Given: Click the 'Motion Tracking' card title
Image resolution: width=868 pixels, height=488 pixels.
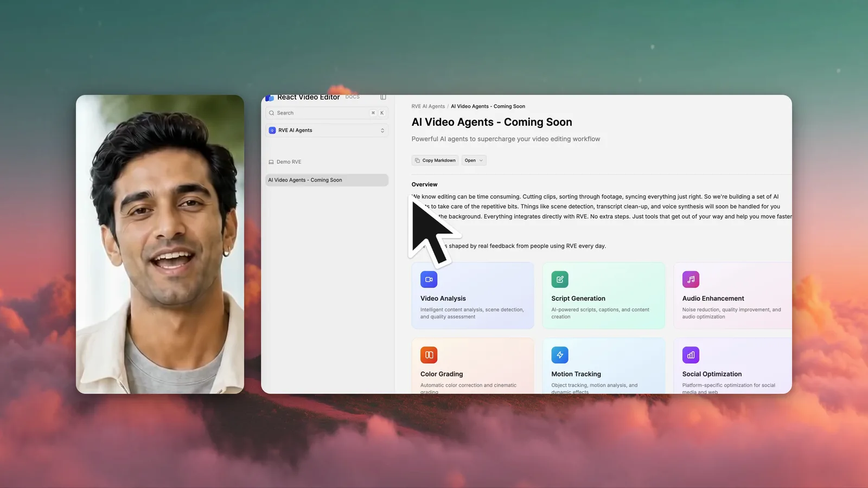Looking at the screenshot, I should pyautogui.click(x=576, y=374).
